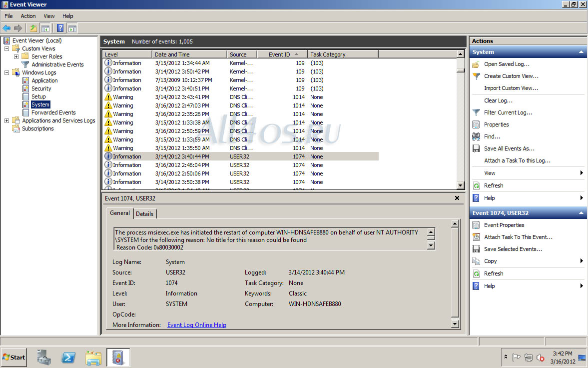Collapse the Windows Logs node
The width and height of the screenshot is (588, 368).
pos(6,73)
